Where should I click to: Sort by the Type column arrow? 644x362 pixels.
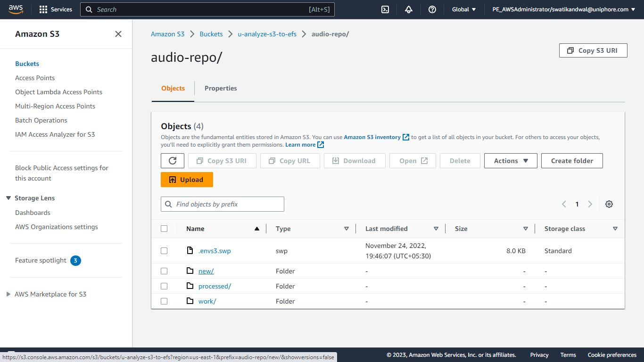(x=347, y=229)
